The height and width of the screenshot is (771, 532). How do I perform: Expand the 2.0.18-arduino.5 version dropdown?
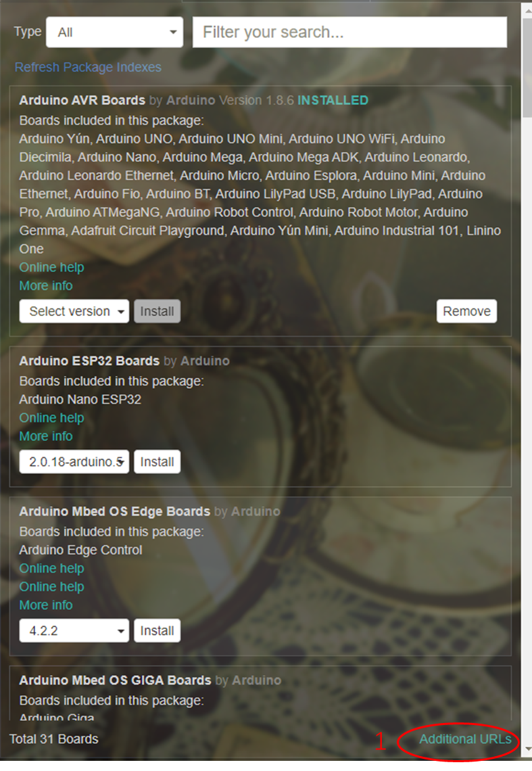(74, 462)
